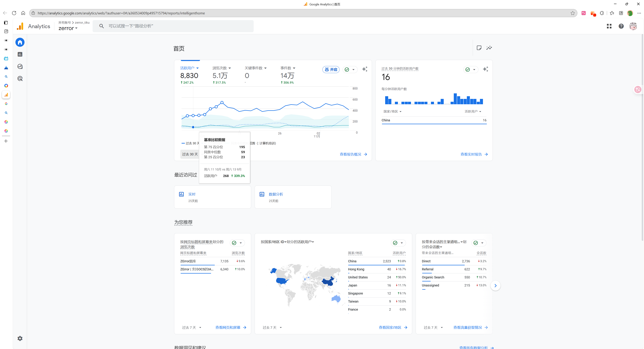Expand the 国家/地区 dropdown in the realtime card
Screen dimensions: 644x349
pyautogui.click(x=392, y=111)
